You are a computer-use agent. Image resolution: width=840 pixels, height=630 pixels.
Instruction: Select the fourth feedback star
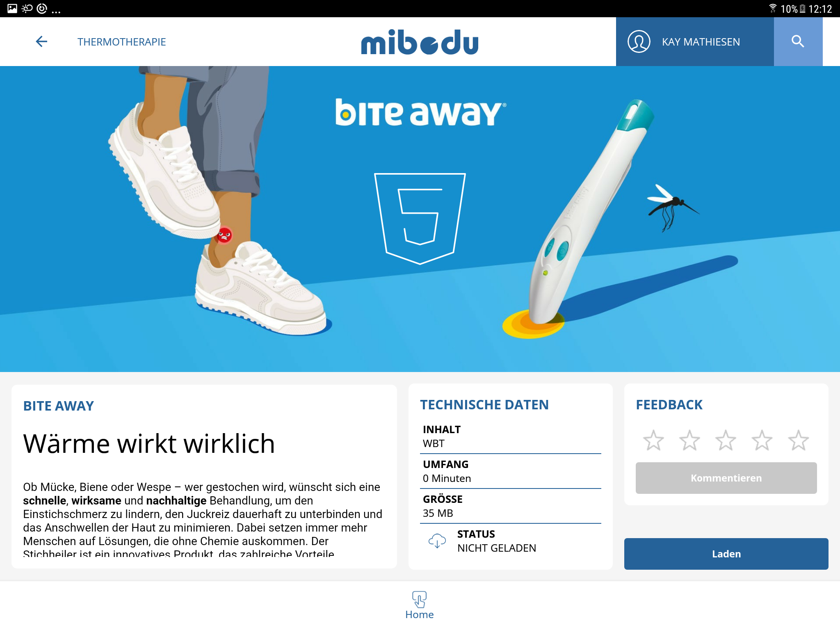[762, 440]
